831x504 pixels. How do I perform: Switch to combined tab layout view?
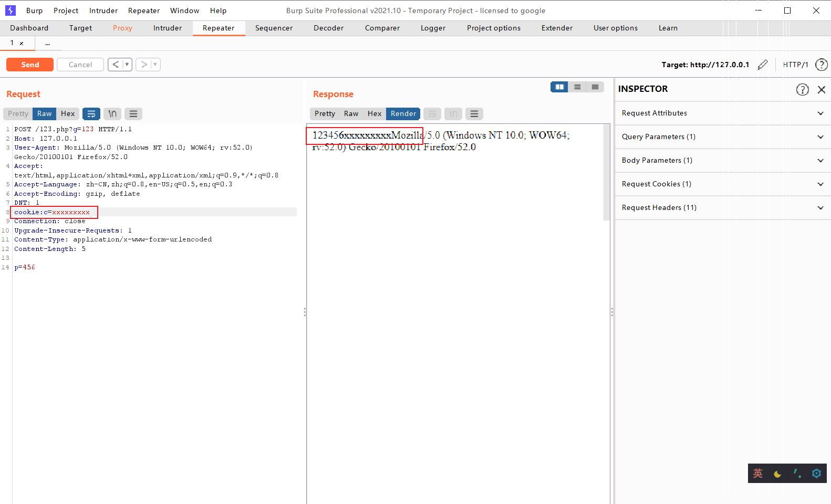coord(595,87)
